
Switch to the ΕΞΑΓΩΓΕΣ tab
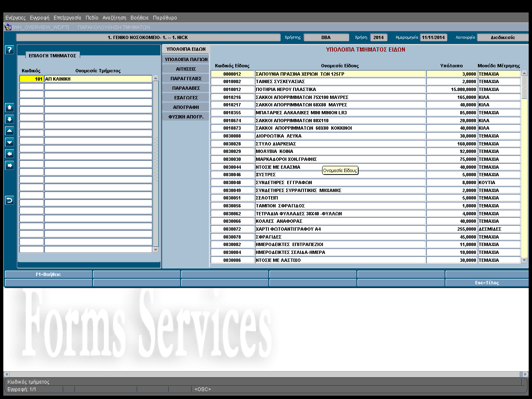pyautogui.click(x=186, y=98)
